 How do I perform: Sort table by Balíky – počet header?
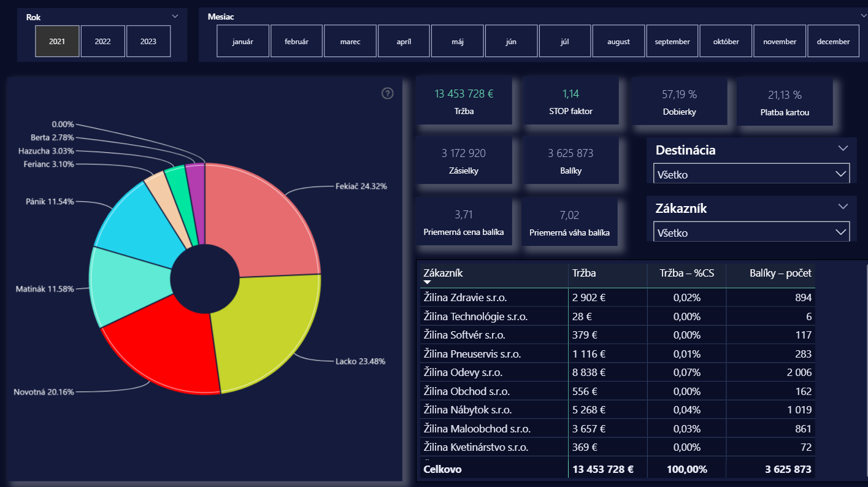770,274
